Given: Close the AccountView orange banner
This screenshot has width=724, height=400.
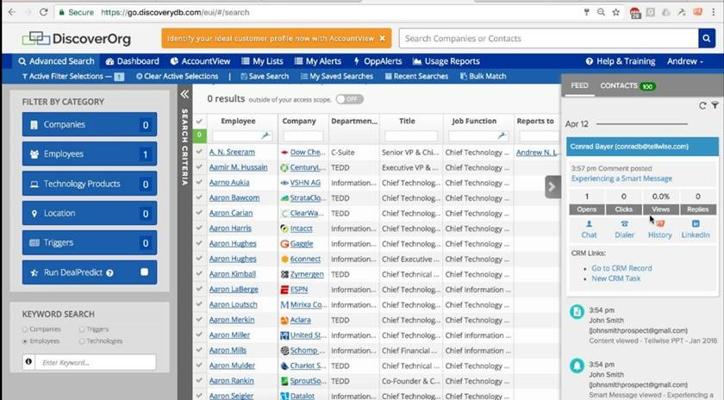Looking at the screenshot, I should pos(382,38).
